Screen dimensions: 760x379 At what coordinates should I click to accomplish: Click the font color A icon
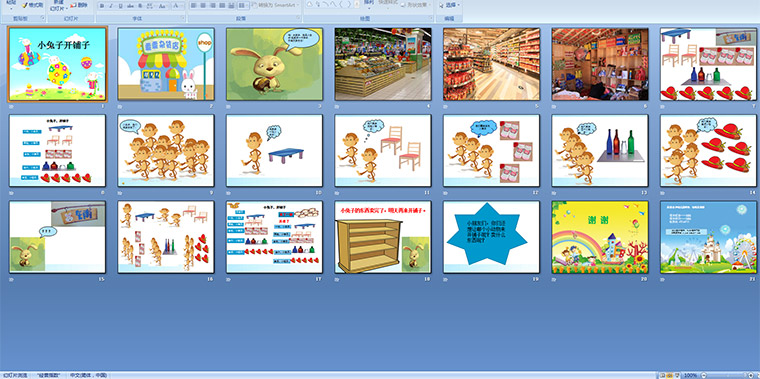[x=175, y=6]
